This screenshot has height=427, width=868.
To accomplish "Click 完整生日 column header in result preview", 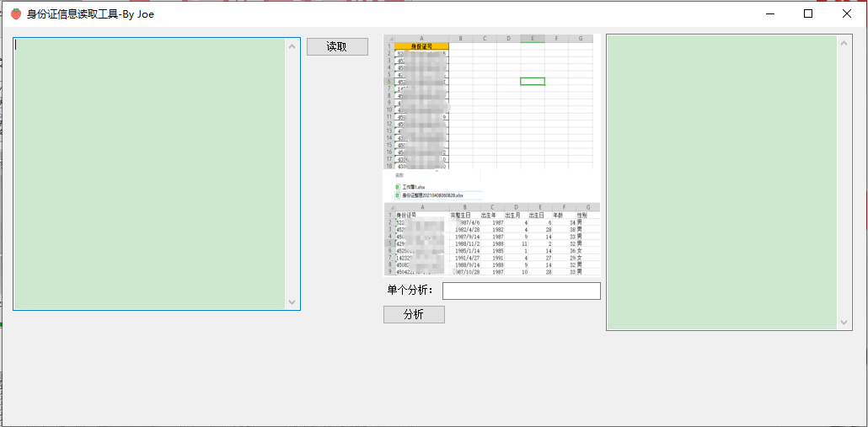I will pos(461,216).
